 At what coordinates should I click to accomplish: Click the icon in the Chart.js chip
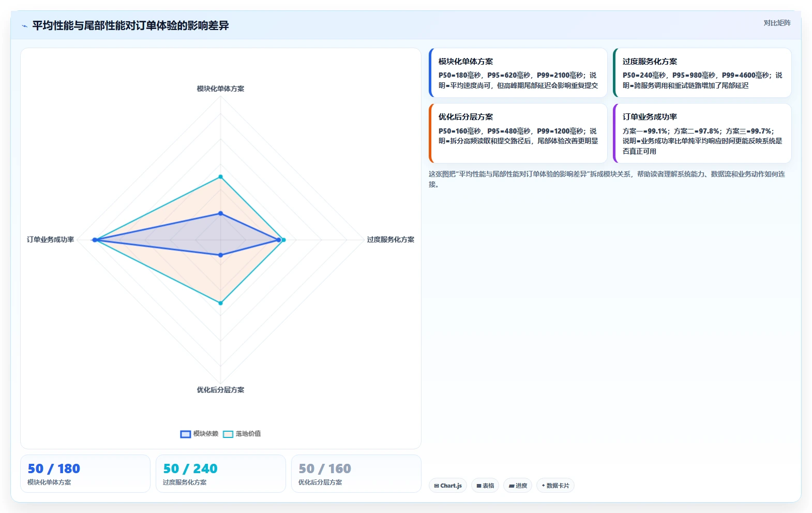437,486
